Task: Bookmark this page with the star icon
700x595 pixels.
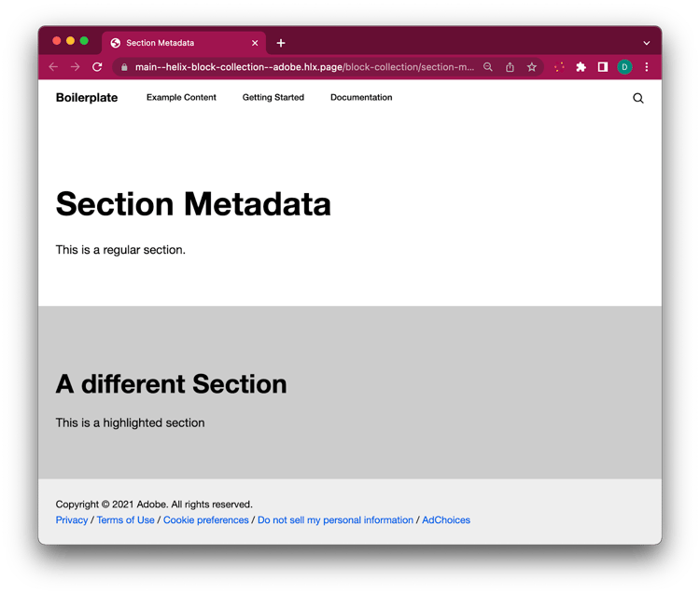Action: pyautogui.click(x=532, y=67)
